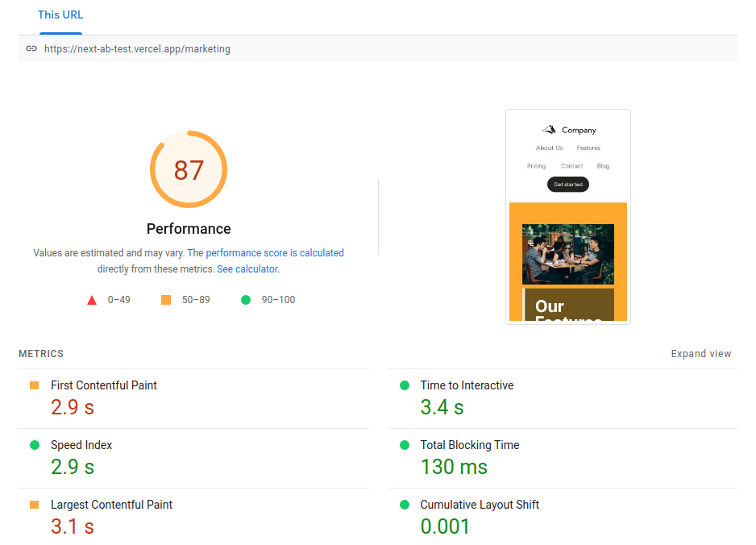
Task: Click Features in the preview navigation
Action: pyautogui.click(x=588, y=148)
